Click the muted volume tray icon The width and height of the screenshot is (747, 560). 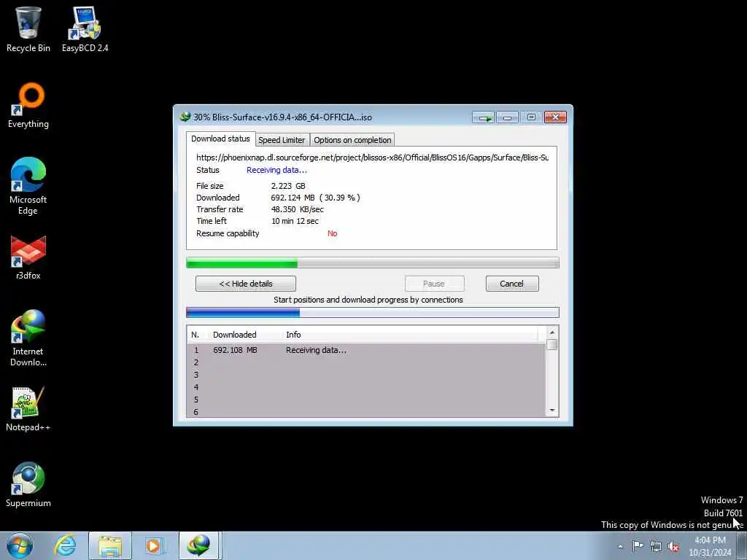[673, 546]
